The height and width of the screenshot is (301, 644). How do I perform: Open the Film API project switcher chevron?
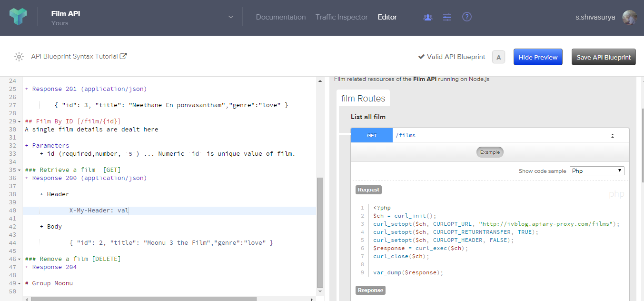point(231,17)
